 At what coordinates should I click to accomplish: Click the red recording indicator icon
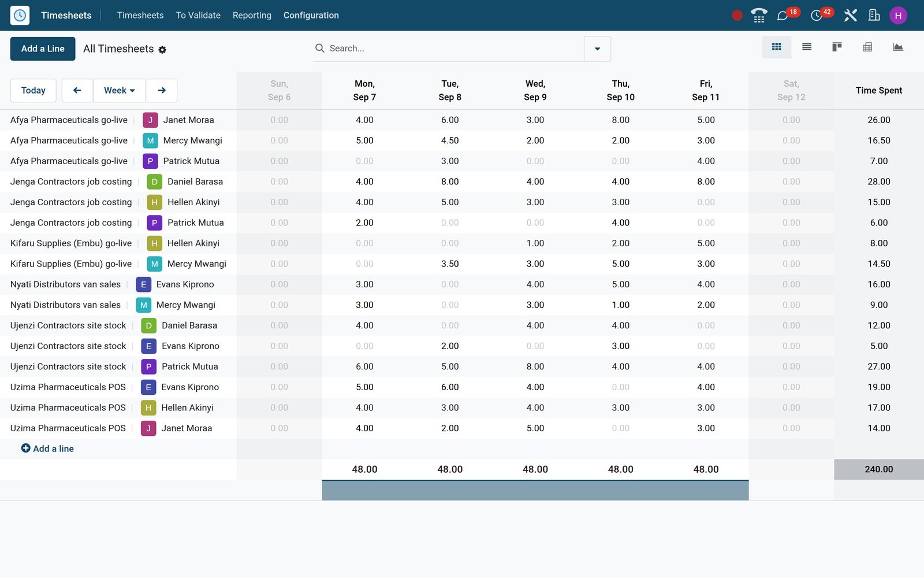coord(737,16)
